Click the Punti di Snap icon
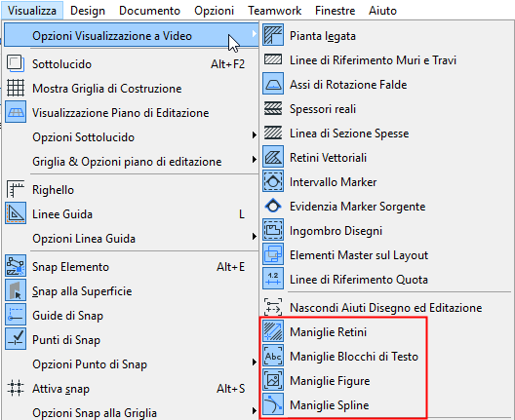Screen dimensions: 515x420 pyautogui.click(x=16, y=339)
